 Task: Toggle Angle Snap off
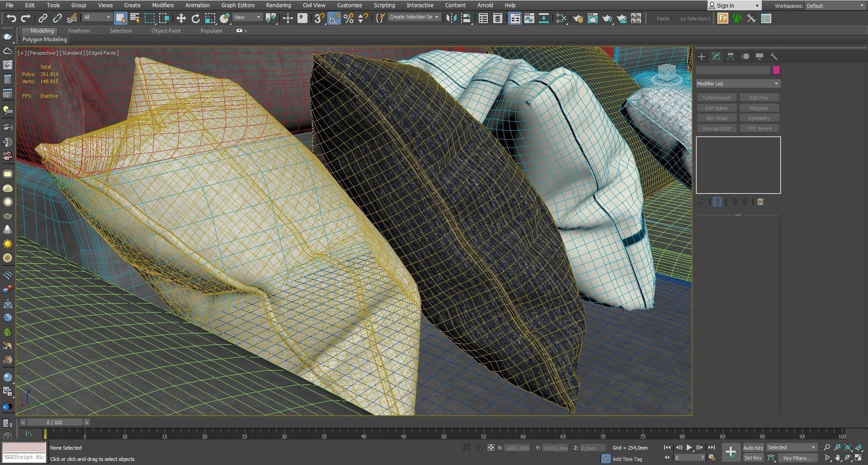click(x=334, y=18)
